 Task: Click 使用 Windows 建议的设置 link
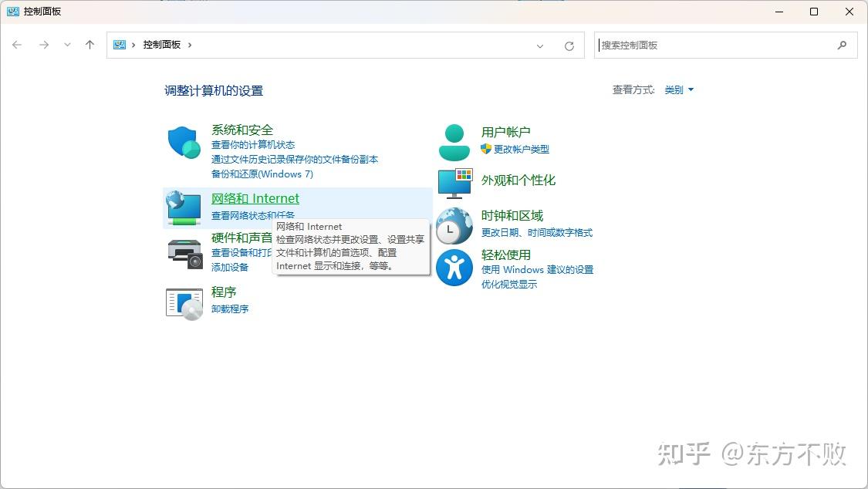[537, 270]
